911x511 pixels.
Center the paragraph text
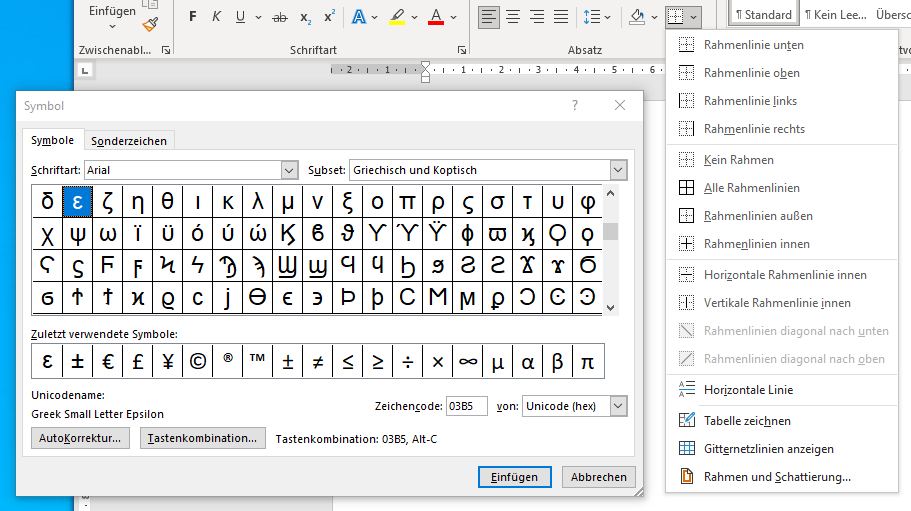(513, 17)
